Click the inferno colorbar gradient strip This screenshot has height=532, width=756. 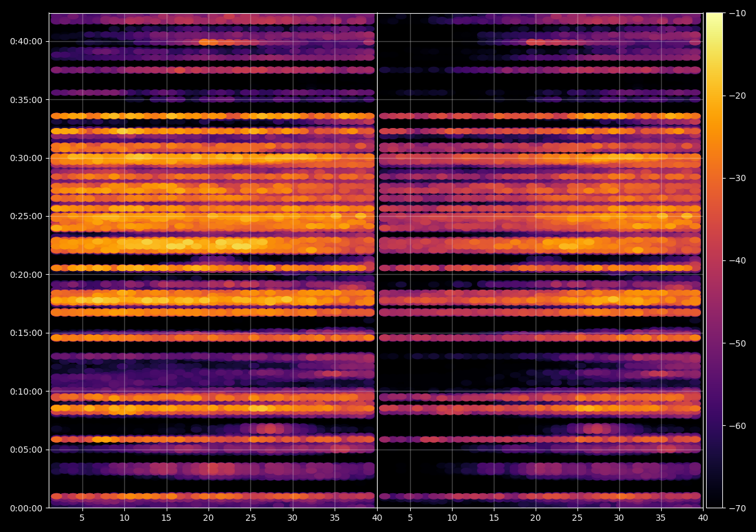714,260
